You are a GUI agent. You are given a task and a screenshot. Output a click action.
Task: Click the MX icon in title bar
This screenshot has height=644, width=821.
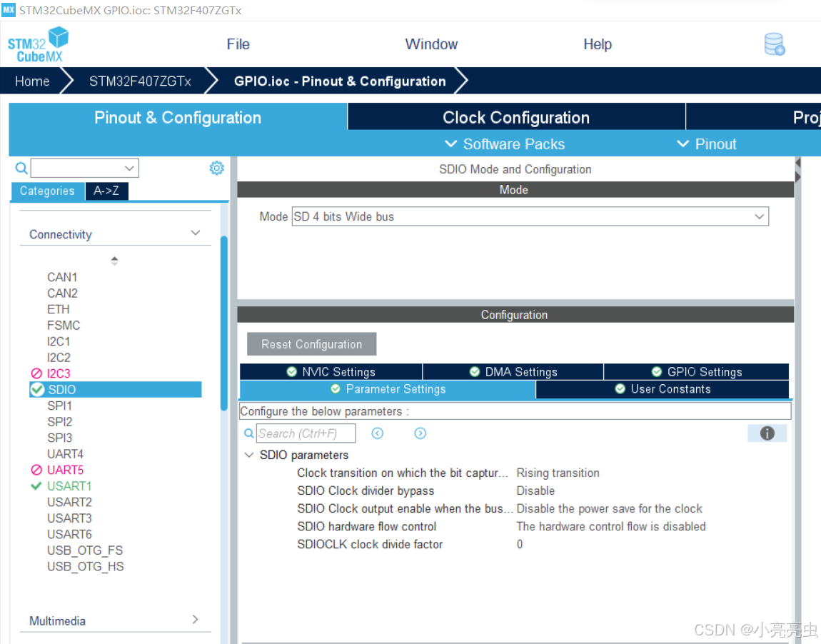point(9,10)
